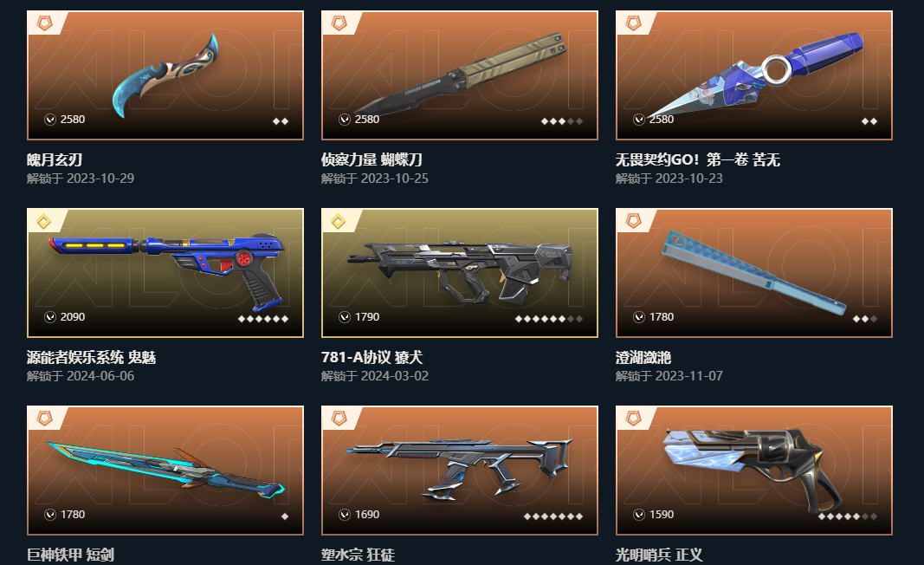Select the 781-A协议 獠犬 rifle card
This screenshot has width=924, height=565.
[x=460, y=273]
